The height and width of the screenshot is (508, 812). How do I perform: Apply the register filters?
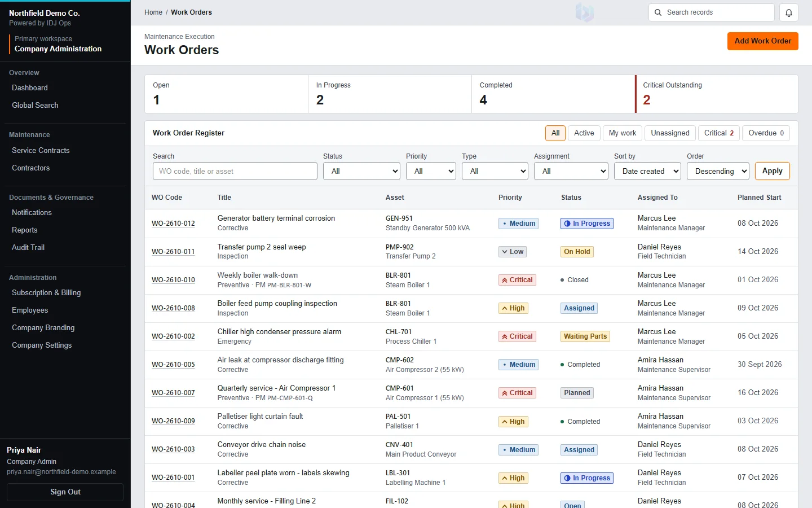772,171
